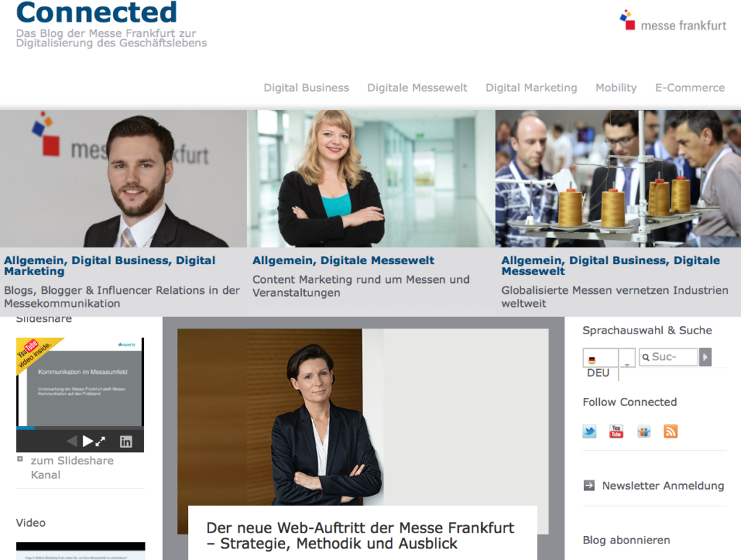Image resolution: width=741 pixels, height=560 pixels.
Task: Open the YouTube follow icon
Action: [617, 431]
